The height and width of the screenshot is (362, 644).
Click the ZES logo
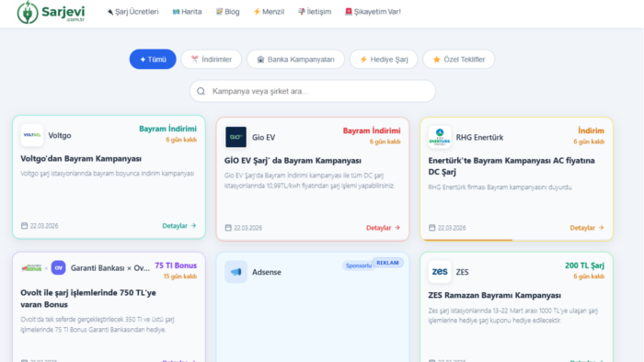(440, 271)
